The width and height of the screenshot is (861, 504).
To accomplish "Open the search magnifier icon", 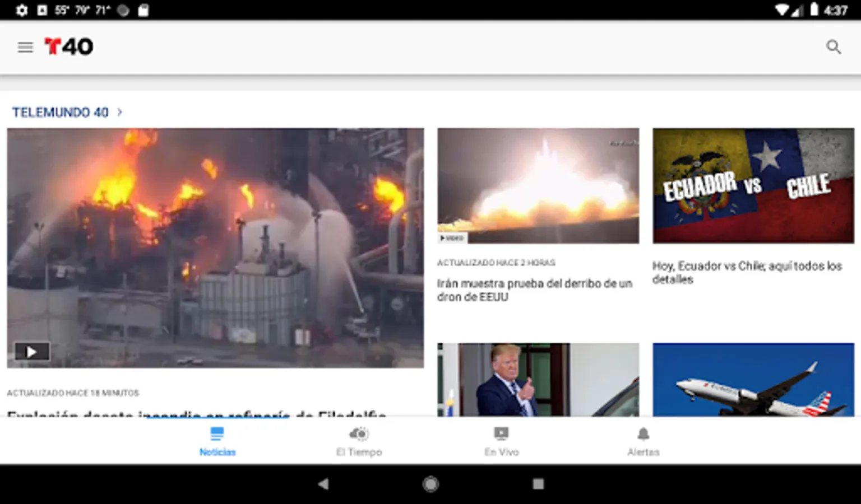I will click(x=834, y=47).
